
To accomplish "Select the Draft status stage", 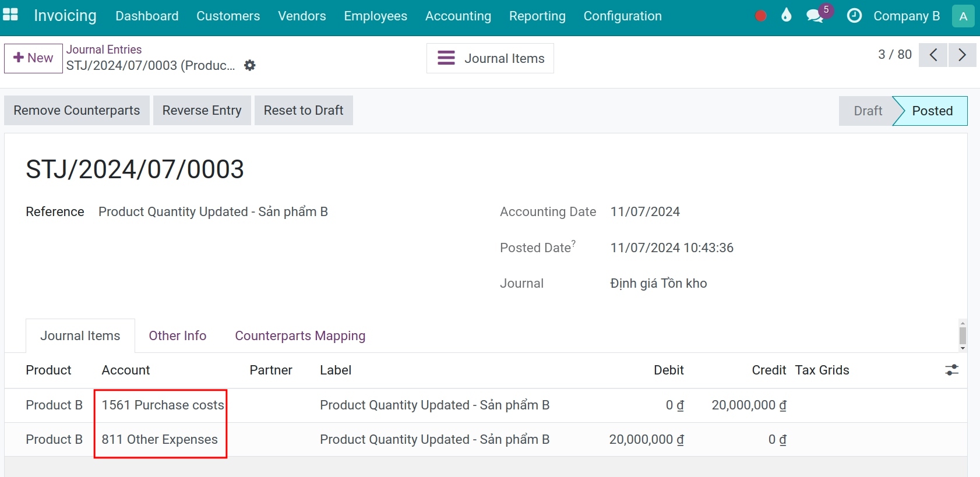I will 868,111.
